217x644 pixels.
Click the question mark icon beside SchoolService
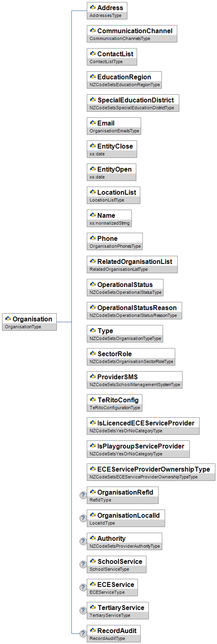(83, 564)
